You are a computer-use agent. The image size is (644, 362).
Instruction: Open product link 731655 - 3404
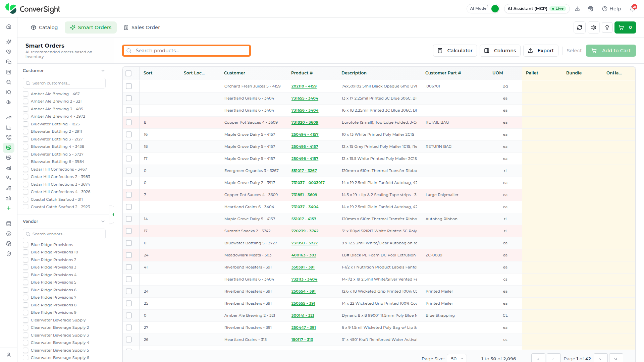click(305, 98)
